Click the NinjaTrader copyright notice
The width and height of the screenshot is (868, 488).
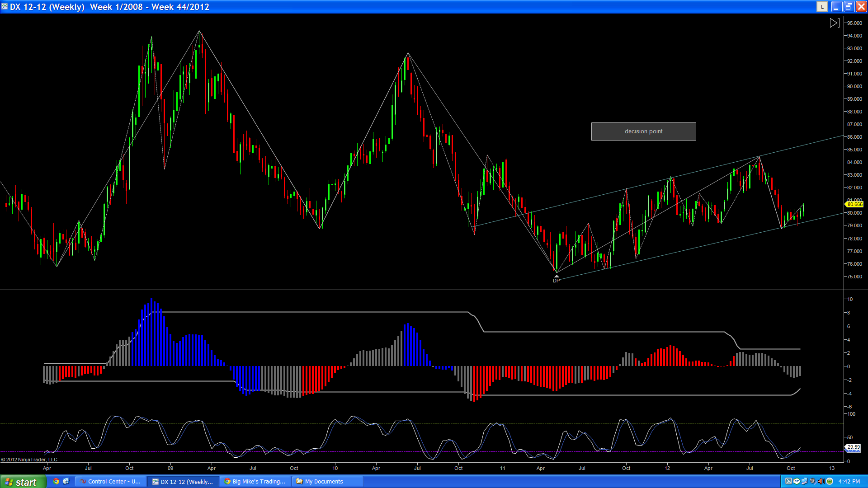[29, 460]
